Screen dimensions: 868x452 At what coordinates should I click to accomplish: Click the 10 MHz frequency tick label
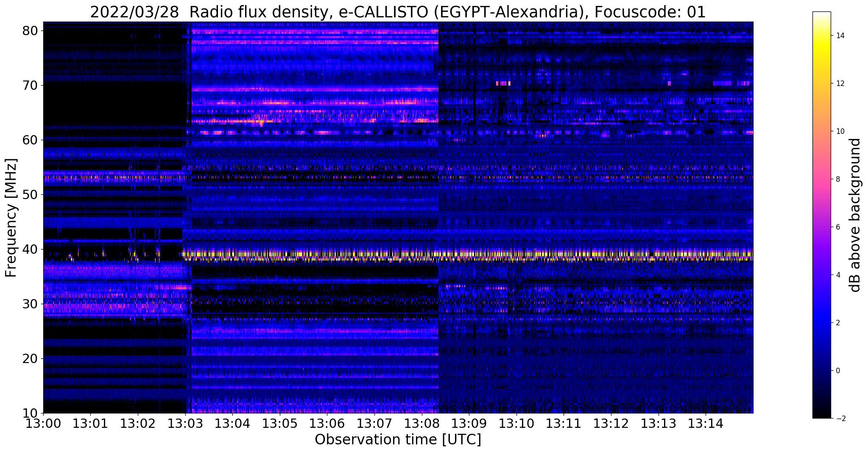coord(31,413)
